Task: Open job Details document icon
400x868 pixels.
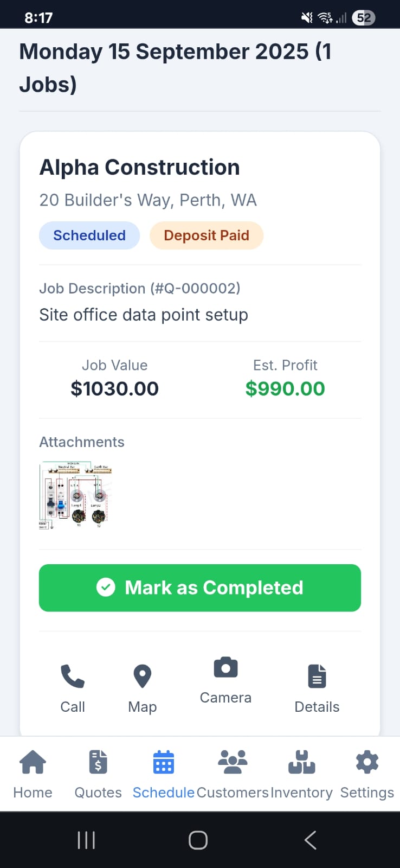Action: (x=317, y=676)
